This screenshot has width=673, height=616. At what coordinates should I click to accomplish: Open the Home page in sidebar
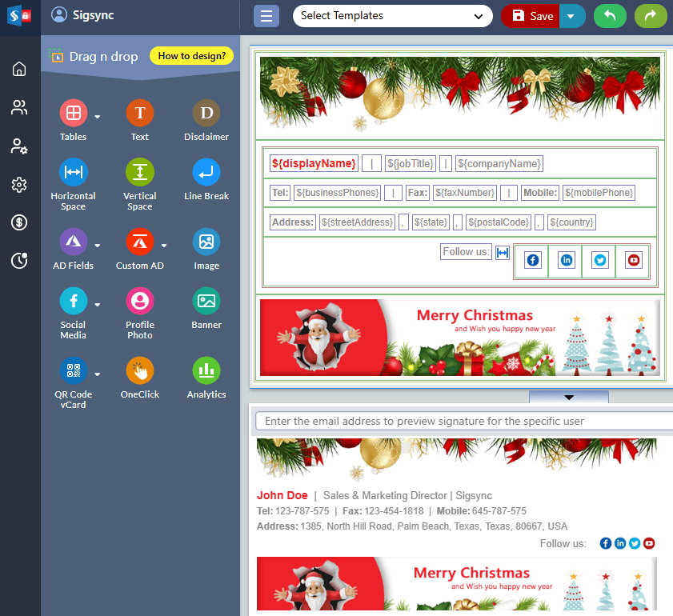(19, 69)
